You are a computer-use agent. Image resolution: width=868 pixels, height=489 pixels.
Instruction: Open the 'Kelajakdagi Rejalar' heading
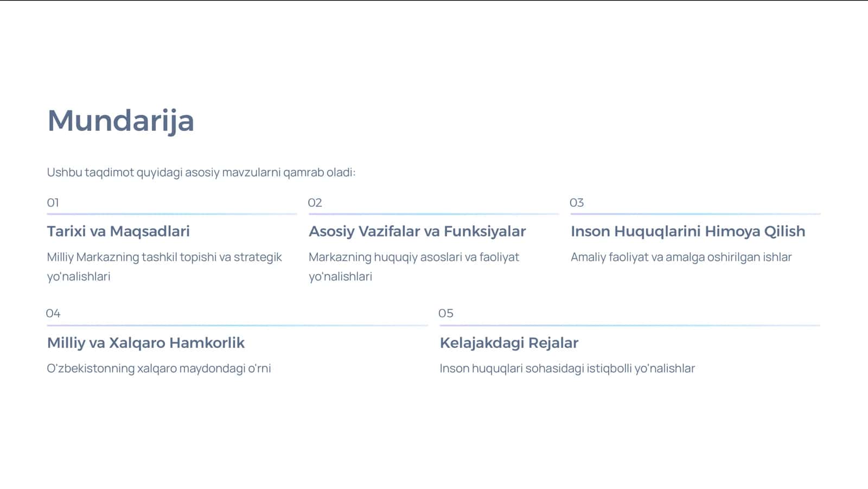[509, 342]
